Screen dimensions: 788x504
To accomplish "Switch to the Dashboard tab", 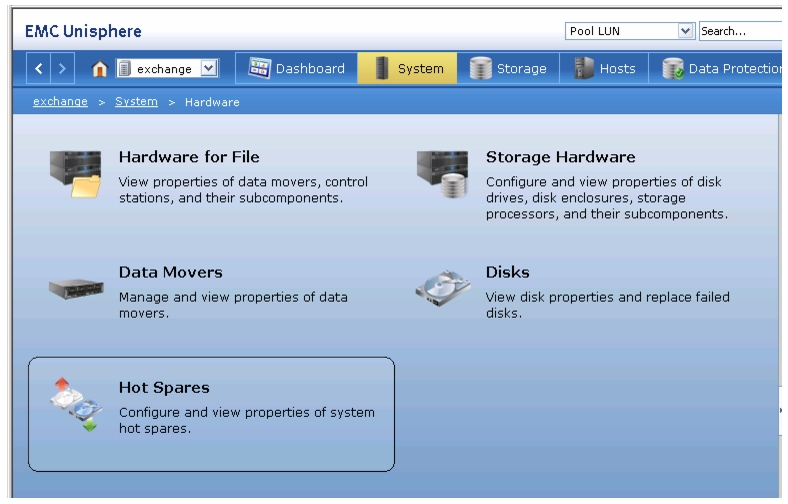I will (x=297, y=68).
